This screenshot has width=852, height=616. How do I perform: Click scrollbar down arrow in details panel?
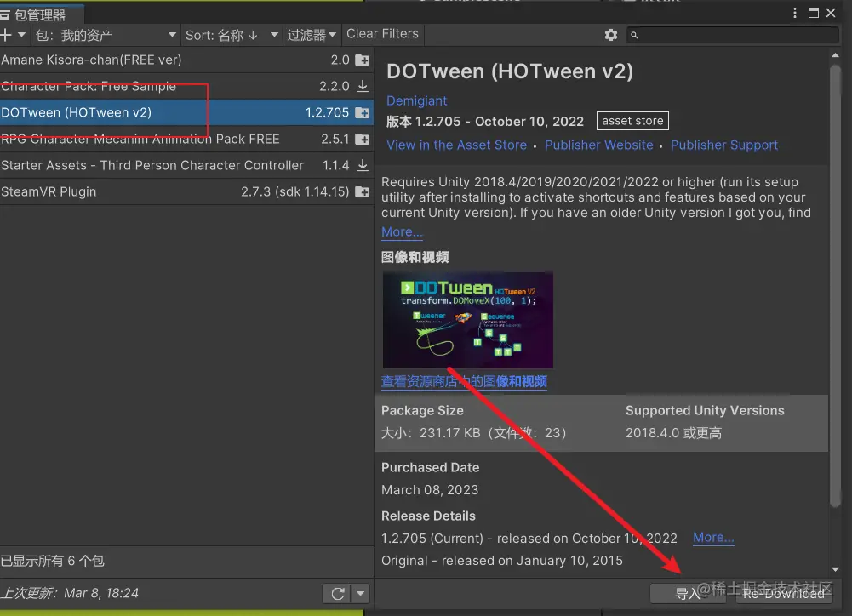(835, 569)
